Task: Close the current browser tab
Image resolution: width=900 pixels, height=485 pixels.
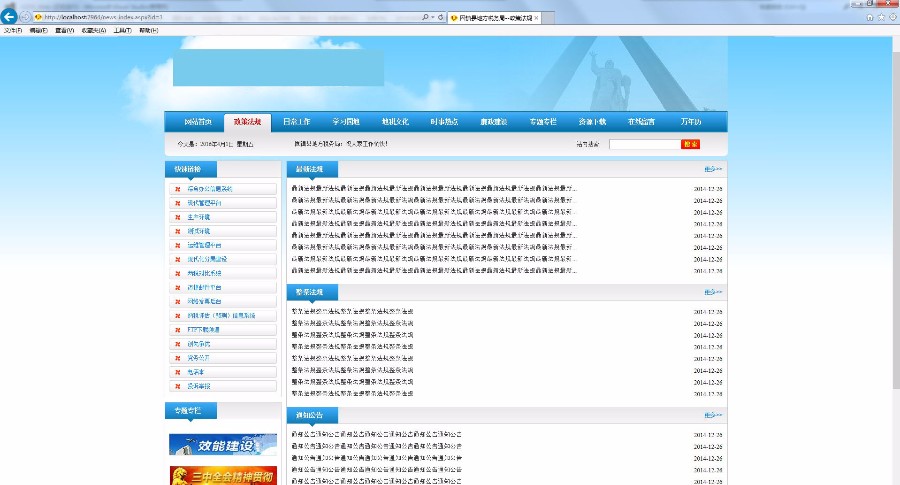Action: click(x=536, y=18)
